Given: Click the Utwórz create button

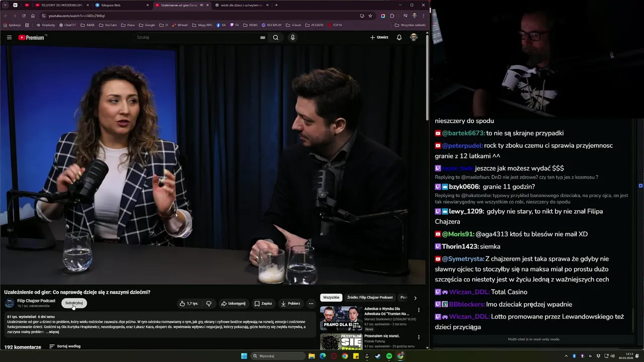Looking at the screenshot, I should [x=379, y=37].
